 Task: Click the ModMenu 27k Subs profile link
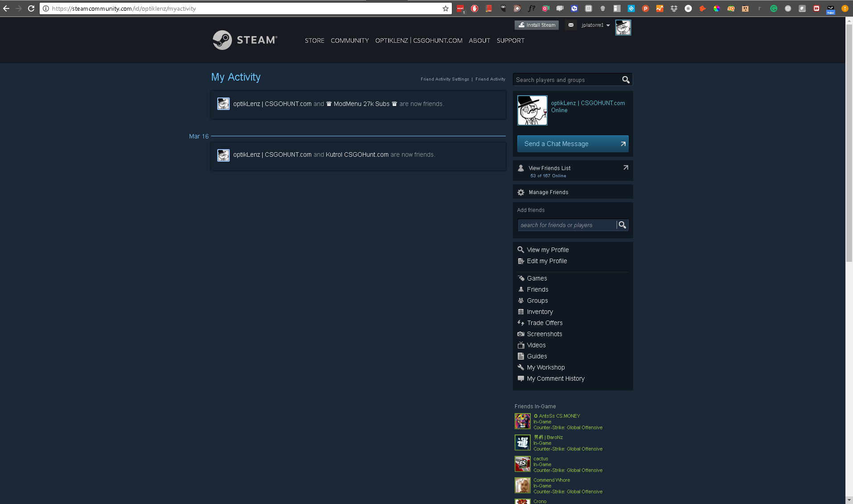pyautogui.click(x=362, y=104)
